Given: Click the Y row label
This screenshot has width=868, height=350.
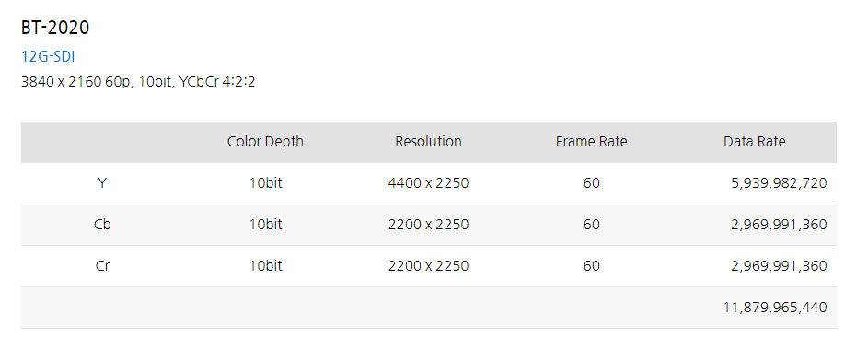Looking at the screenshot, I should pos(102,183).
